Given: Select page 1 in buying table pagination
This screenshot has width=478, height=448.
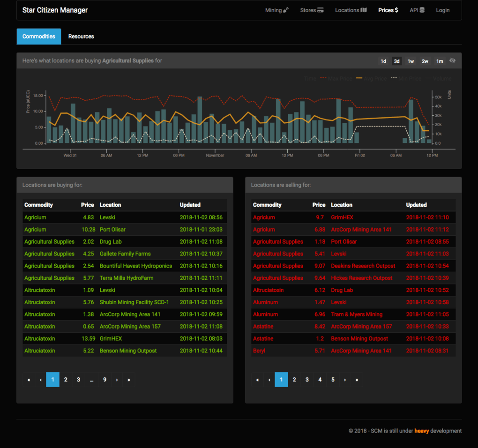Looking at the screenshot, I should [x=53, y=380].
